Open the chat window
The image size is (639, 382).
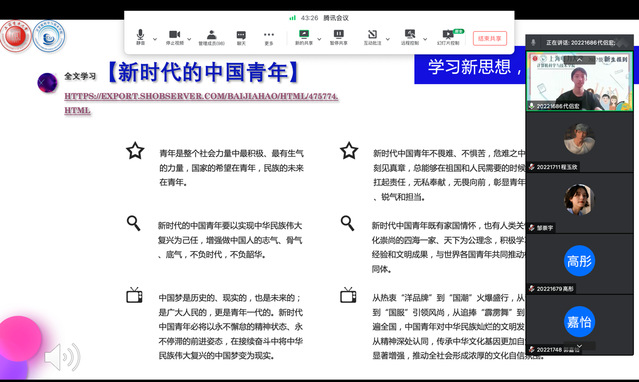(241, 37)
